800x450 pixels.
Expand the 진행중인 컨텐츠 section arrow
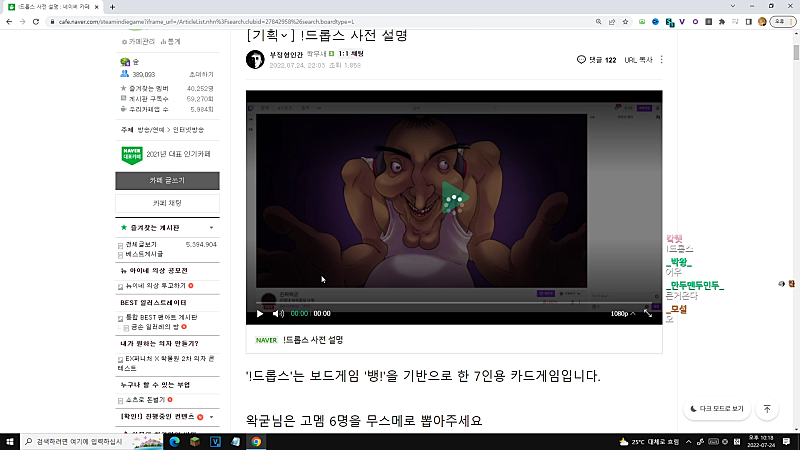[x=211, y=417]
